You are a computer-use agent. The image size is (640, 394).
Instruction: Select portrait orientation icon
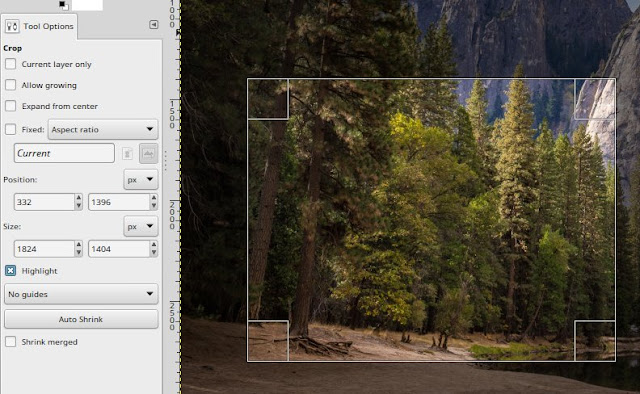[127, 154]
